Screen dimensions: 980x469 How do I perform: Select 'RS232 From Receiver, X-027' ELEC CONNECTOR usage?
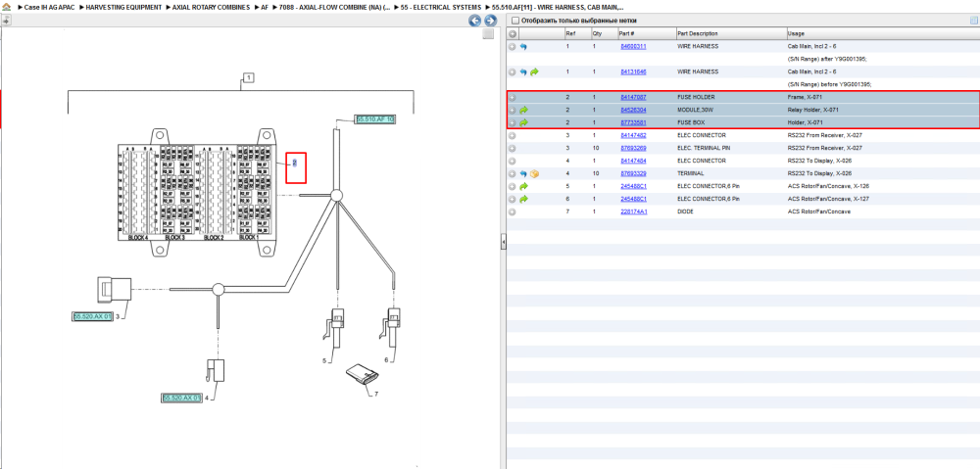click(x=825, y=135)
